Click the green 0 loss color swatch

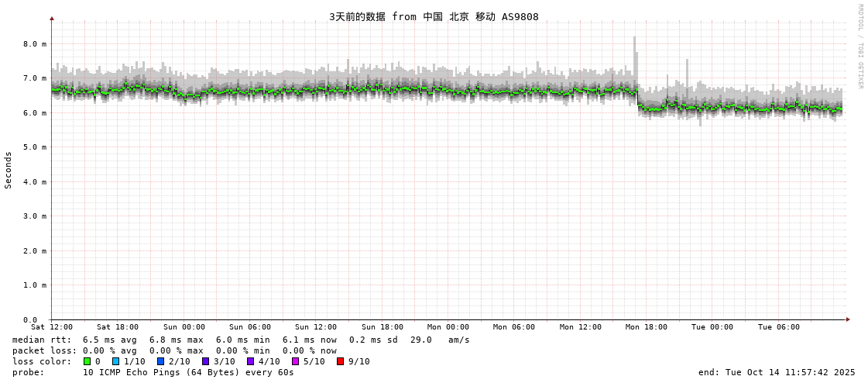tap(87, 361)
